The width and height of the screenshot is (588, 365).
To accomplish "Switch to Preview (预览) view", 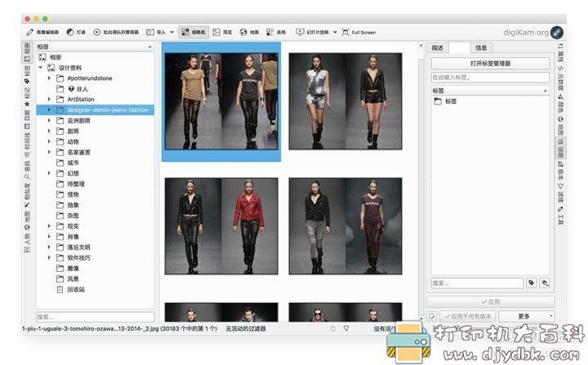I will point(222,33).
